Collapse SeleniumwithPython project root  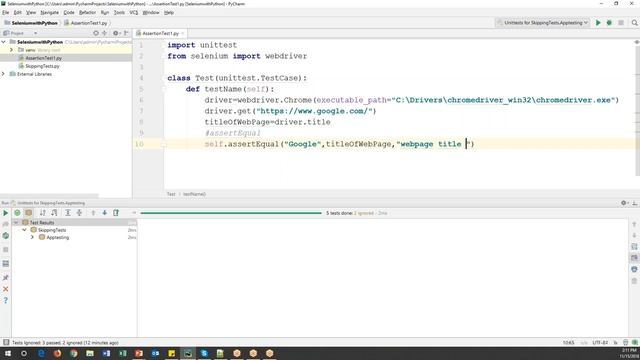[4, 42]
